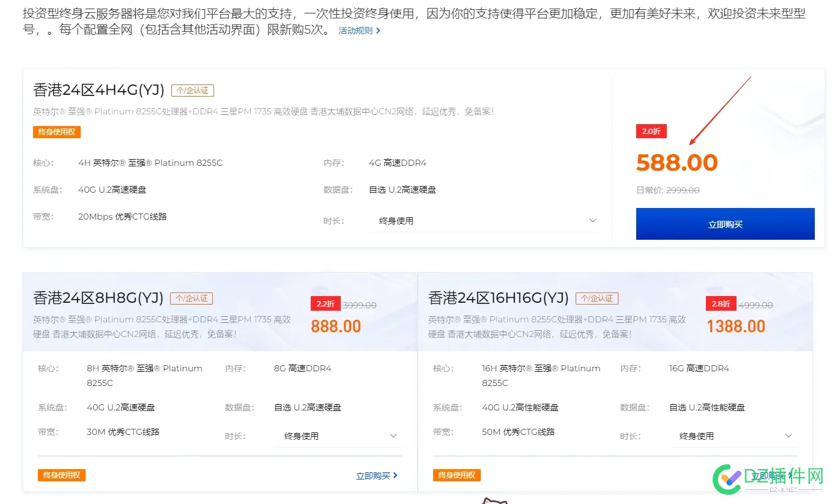Click 个/企认证 badge beside 香港24区4H4G(YJ)
The image size is (835, 504).
pos(193,91)
